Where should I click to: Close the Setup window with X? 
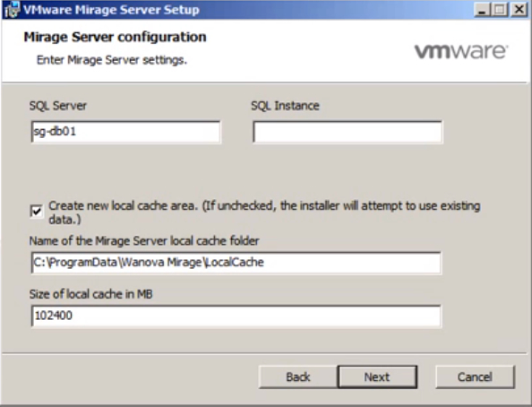click(519, 10)
